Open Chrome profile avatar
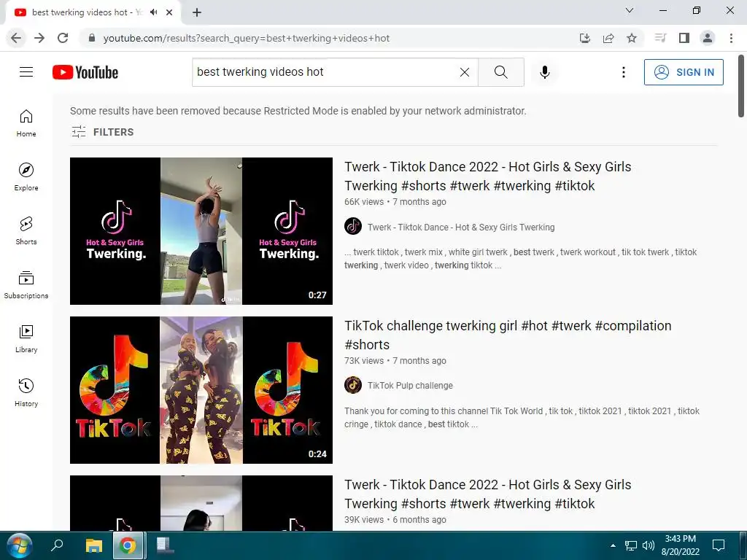The height and width of the screenshot is (560, 747). [708, 38]
